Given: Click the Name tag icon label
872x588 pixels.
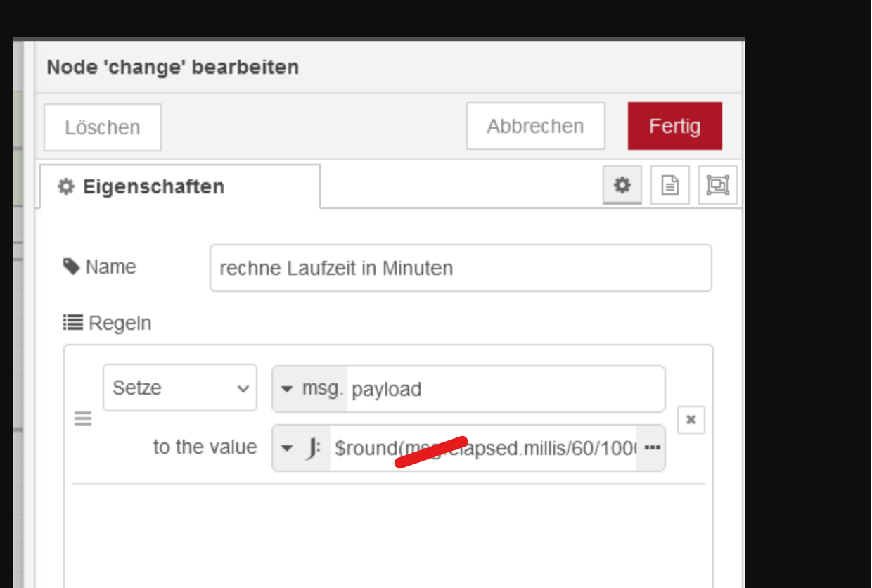Looking at the screenshot, I should [71, 267].
